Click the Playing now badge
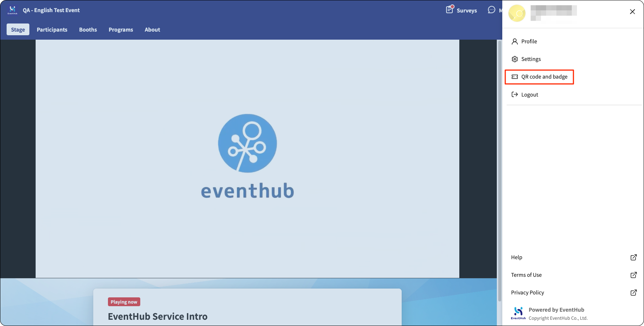The image size is (644, 326). (x=124, y=302)
